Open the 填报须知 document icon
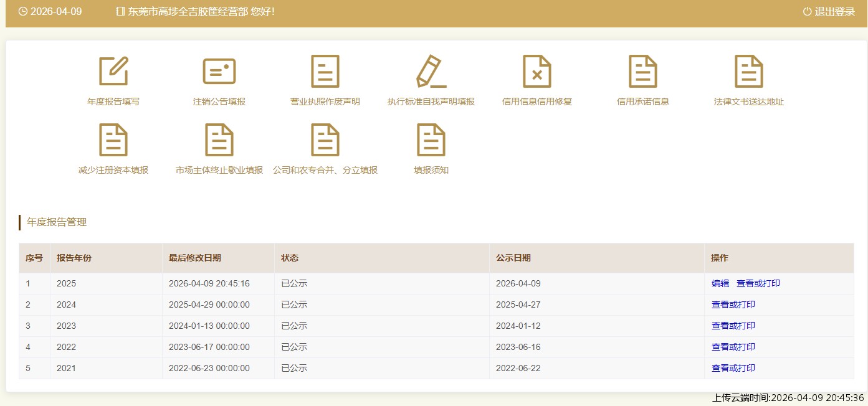This screenshot has height=406, width=868. [x=431, y=140]
